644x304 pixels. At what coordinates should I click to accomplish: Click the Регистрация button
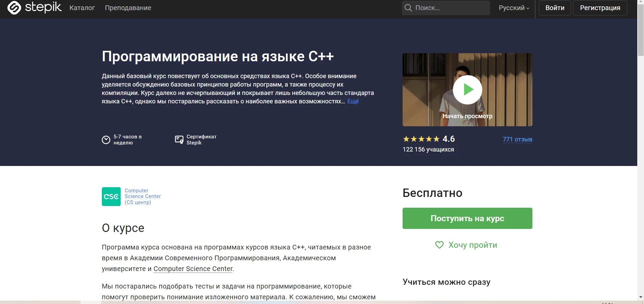tap(600, 8)
